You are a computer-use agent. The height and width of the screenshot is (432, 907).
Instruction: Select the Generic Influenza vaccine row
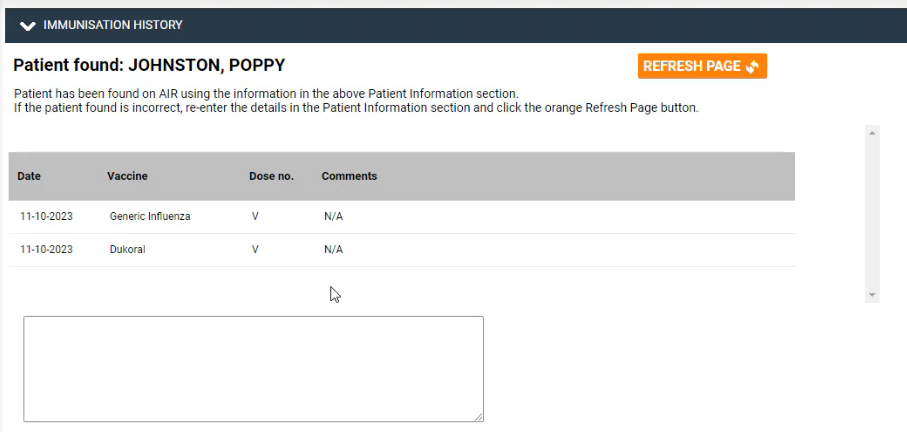coord(401,217)
